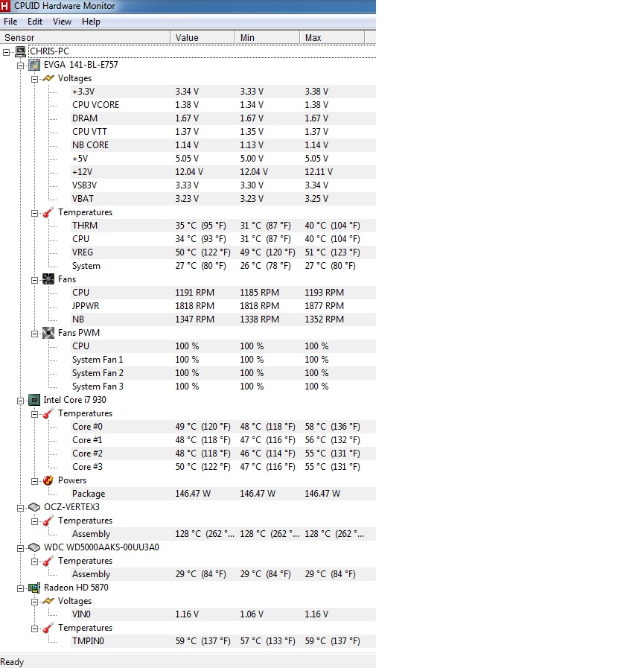644x668 pixels.
Task: Open the Help menu
Action: [x=91, y=22]
